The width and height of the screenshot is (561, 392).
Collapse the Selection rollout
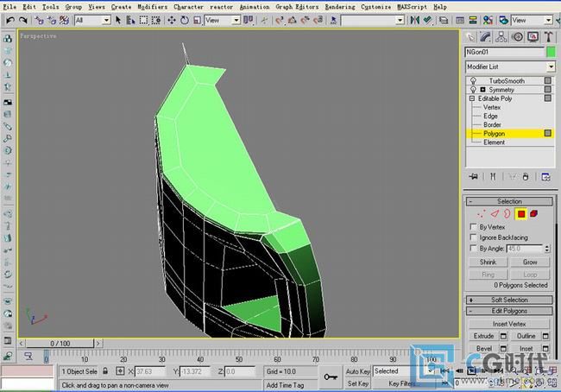(x=509, y=201)
